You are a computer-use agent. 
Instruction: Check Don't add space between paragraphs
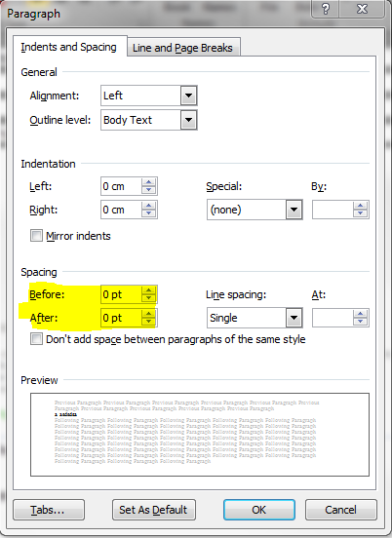36,339
